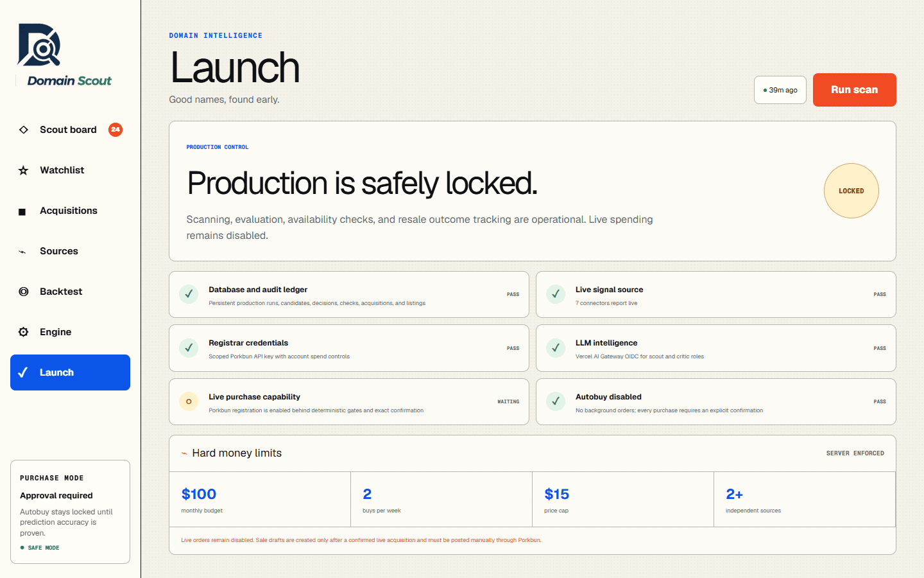The width and height of the screenshot is (924, 578).
Task: Click the Watchlist star icon
Action: [x=24, y=170]
